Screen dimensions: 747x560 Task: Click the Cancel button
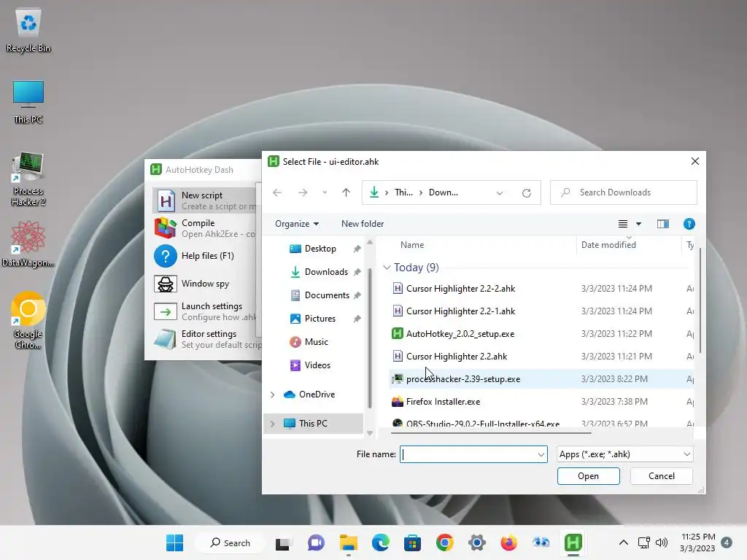pos(661,475)
